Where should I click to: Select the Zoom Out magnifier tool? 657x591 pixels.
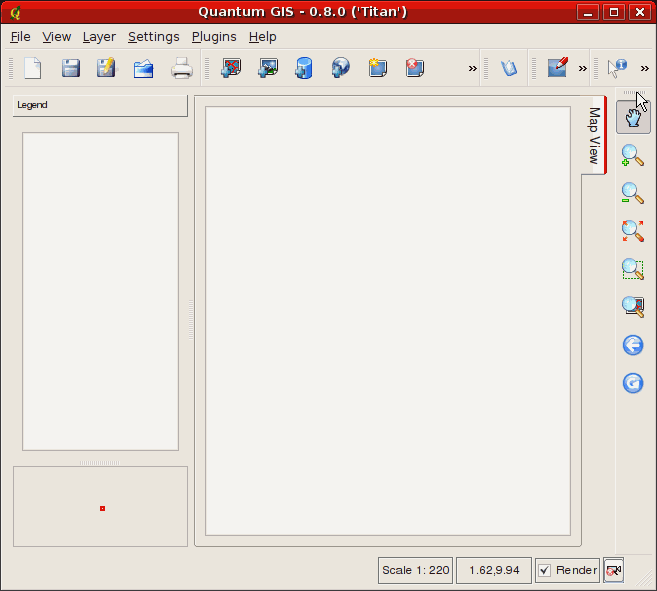click(x=633, y=193)
